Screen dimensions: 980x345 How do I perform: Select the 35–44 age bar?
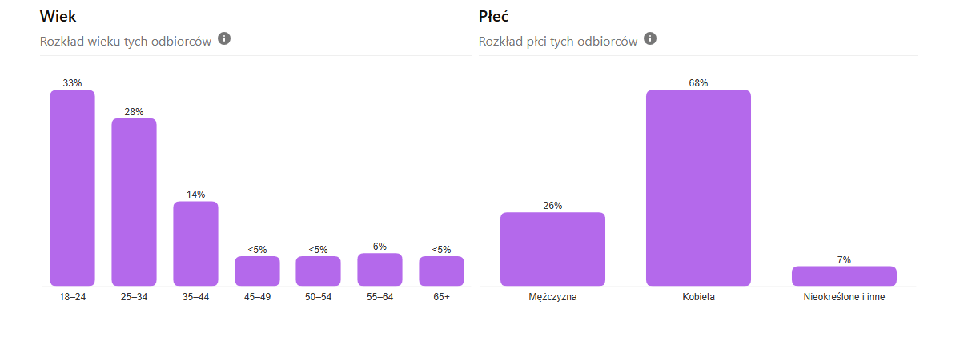(x=195, y=243)
